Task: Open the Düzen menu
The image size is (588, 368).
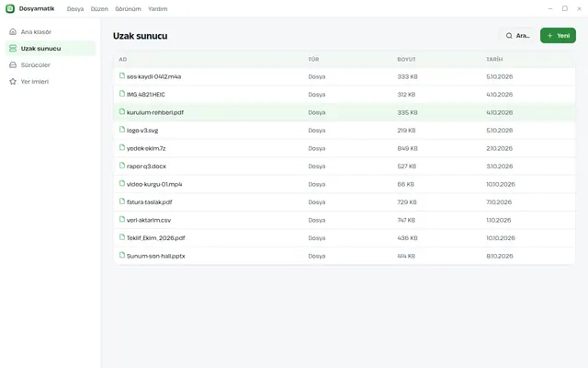Action: 99,8
